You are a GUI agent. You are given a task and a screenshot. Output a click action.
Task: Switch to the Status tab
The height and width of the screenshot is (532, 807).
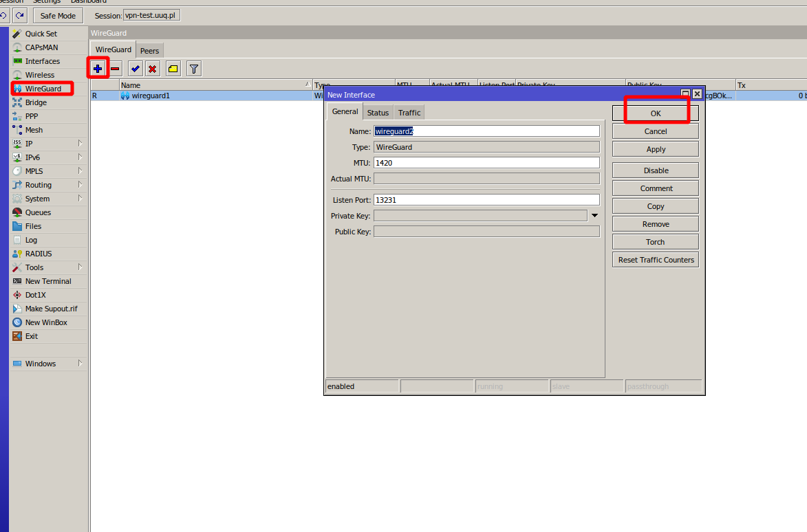click(378, 112)
